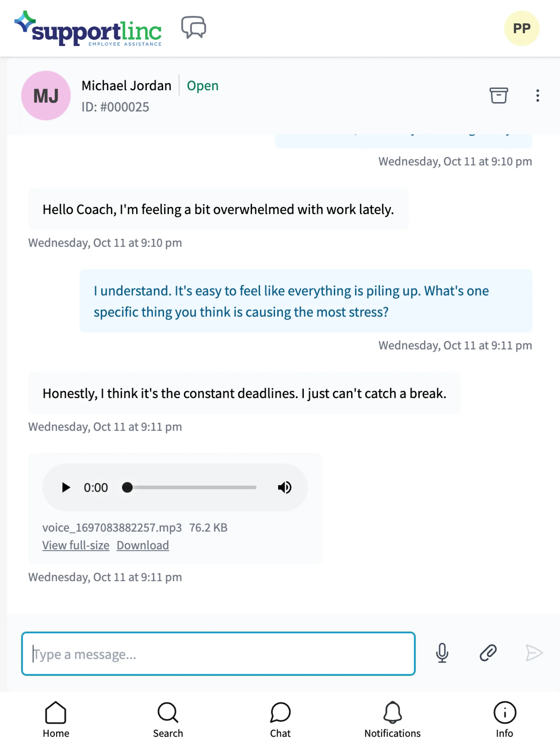Open the three-dot more options menu

[536, 95]
